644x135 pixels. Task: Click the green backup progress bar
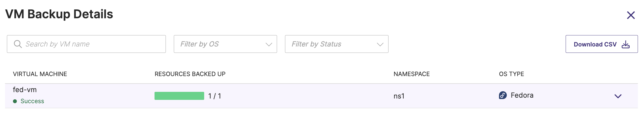pos(179,96)
